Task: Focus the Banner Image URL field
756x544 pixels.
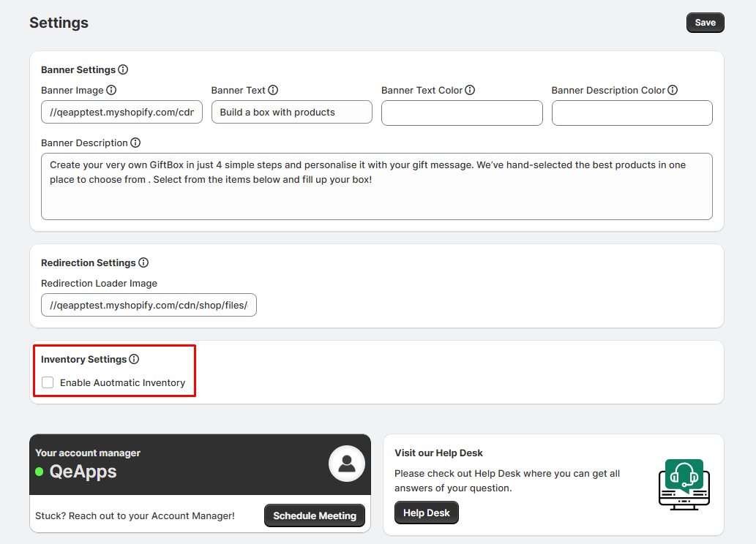Action: [x=121, y=113]
